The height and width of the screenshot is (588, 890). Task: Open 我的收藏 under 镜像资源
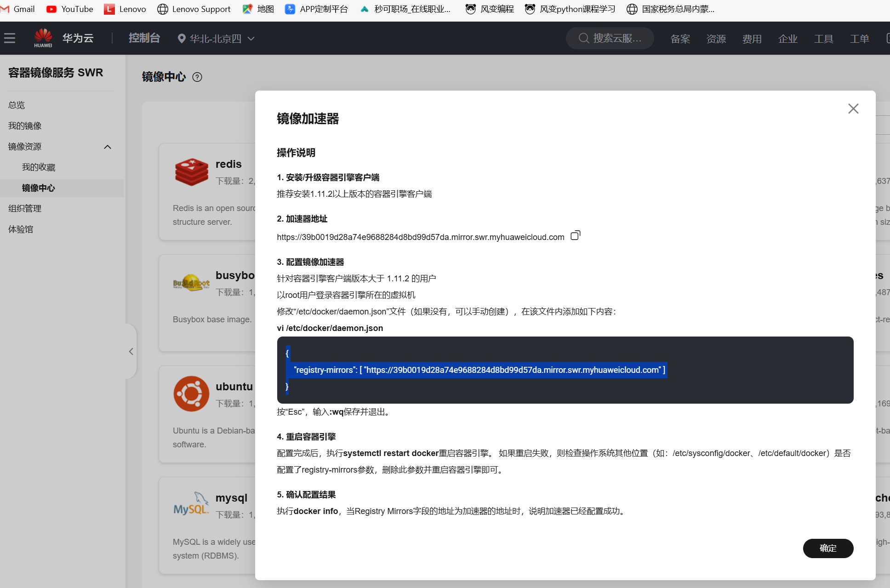point(39,167)
